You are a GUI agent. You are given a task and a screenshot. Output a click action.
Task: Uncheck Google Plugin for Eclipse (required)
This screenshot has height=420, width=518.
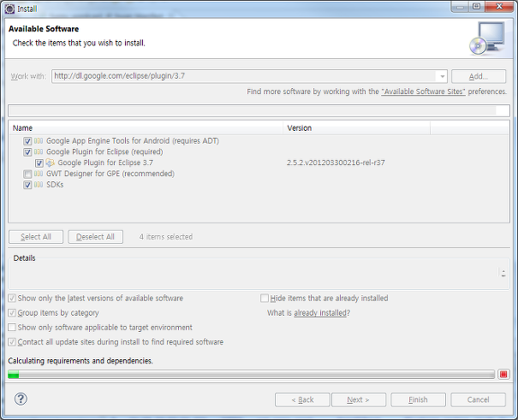[x=27, y=152]
